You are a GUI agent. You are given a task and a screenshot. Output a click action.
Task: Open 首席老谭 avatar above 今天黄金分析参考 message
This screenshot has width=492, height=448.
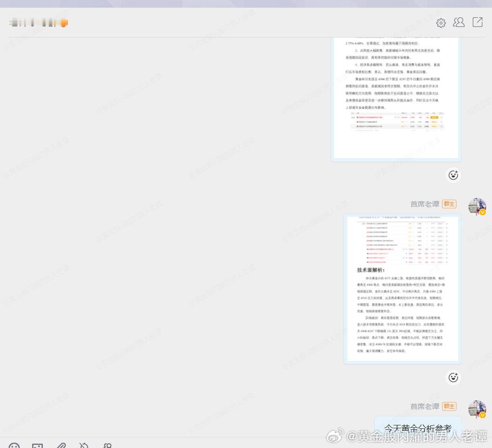[x=477, y=409]
